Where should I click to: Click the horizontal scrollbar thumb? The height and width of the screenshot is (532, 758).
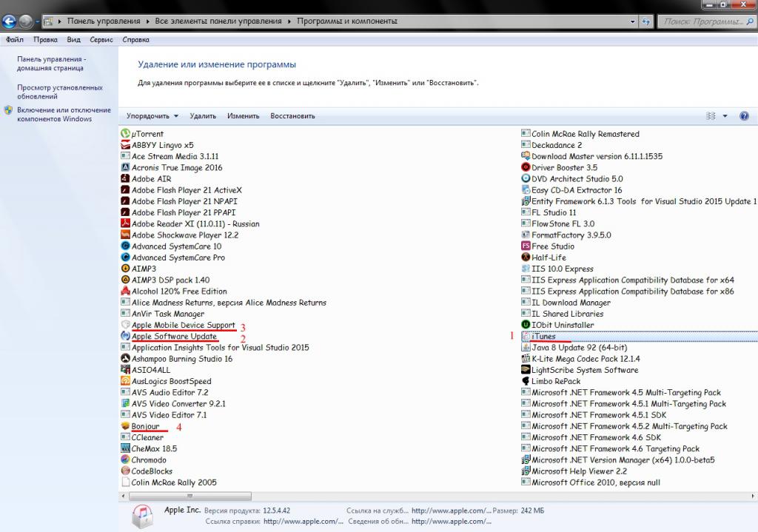190,496
